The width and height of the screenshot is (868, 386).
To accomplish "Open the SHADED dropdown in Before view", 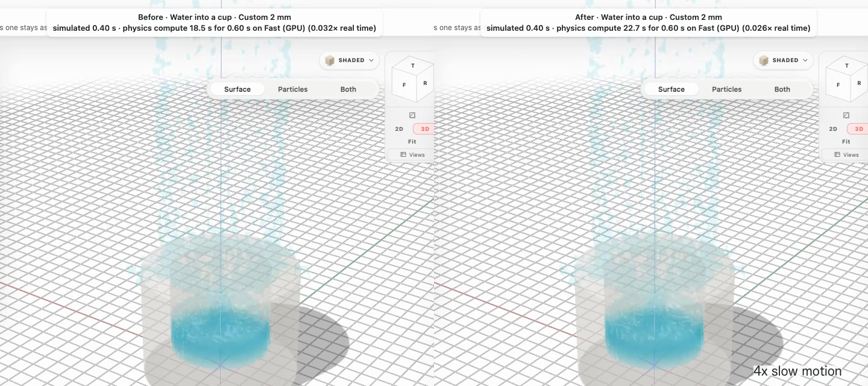I will point(349,60).
